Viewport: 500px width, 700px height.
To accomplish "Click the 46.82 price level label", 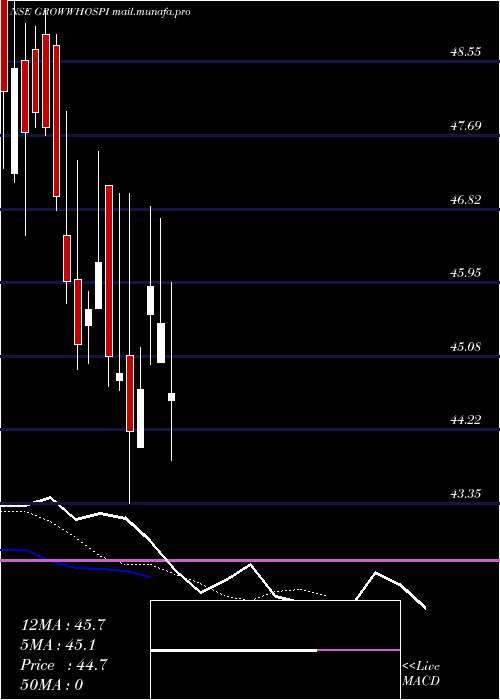I will coord(466,200).
